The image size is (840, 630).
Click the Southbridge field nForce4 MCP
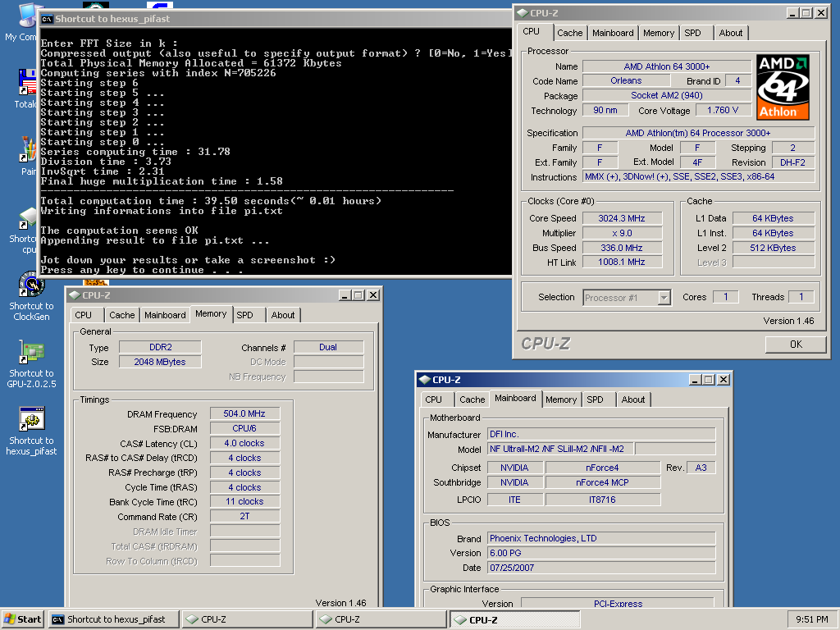[603, 482]
